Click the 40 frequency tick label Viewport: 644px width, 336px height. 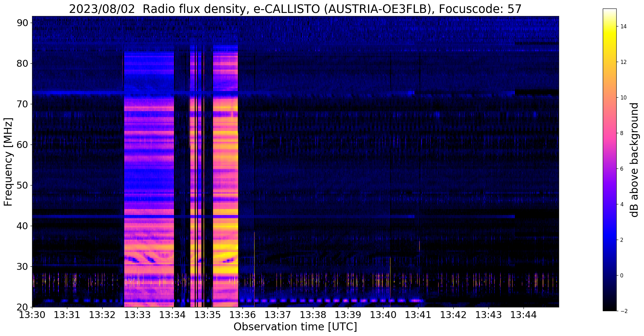point(23,226)
